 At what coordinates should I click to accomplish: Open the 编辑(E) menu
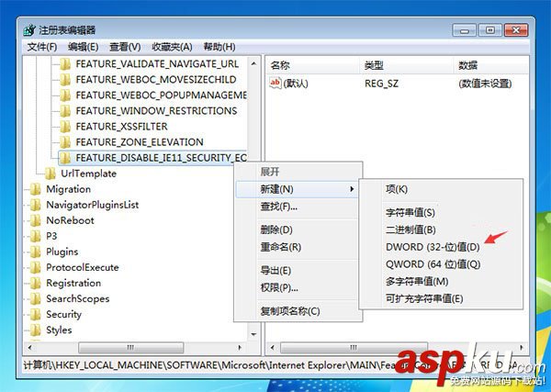click(x=84, y=47)
